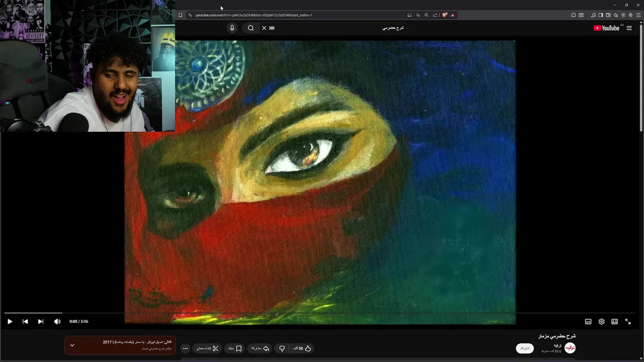Bookmark this page in browser
The height and width of the screenshot is (362, 644).
[180, 15]
